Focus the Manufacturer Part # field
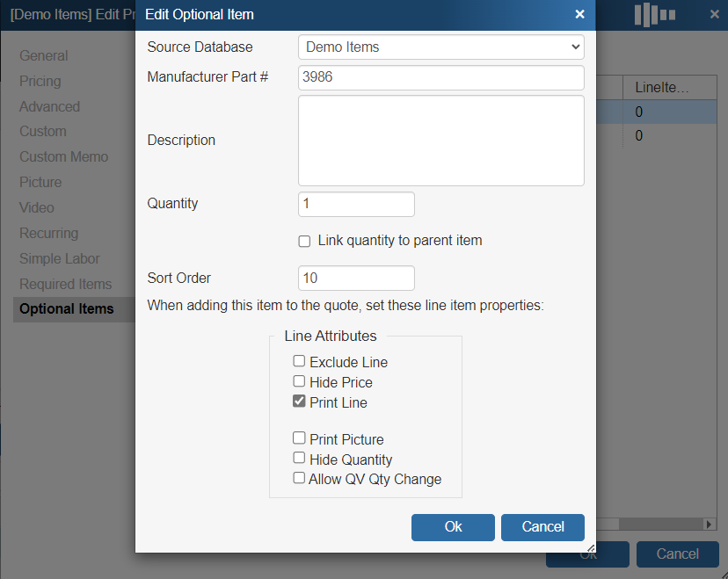 (x=441, y=77)
